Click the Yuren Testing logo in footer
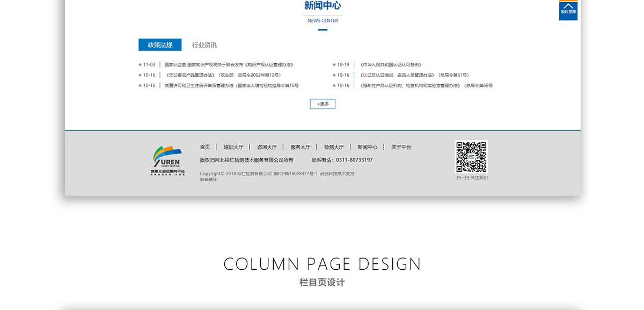The width and height of the screenshot is (644, 310). (167, 160)
